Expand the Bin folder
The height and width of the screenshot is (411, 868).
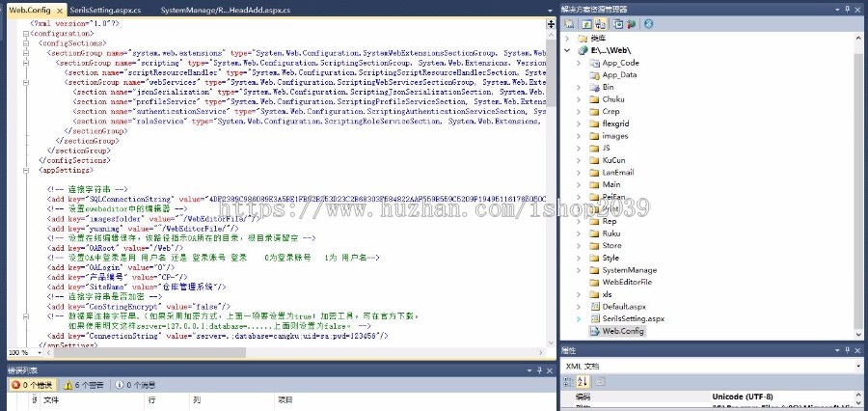pos(579,87)
